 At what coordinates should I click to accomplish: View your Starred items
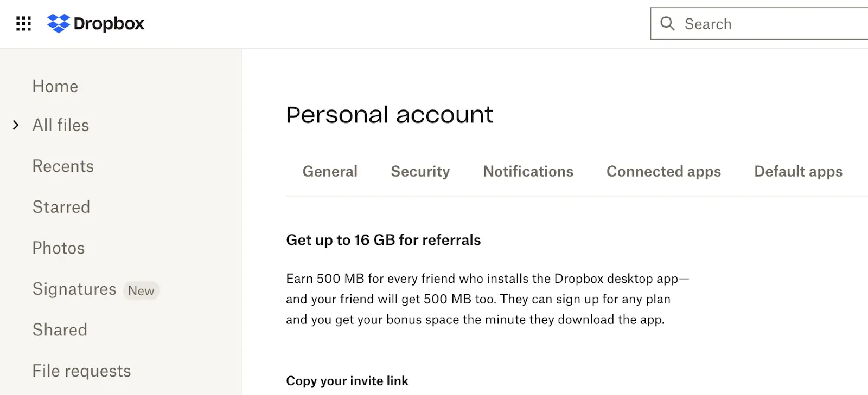[61, 207]
